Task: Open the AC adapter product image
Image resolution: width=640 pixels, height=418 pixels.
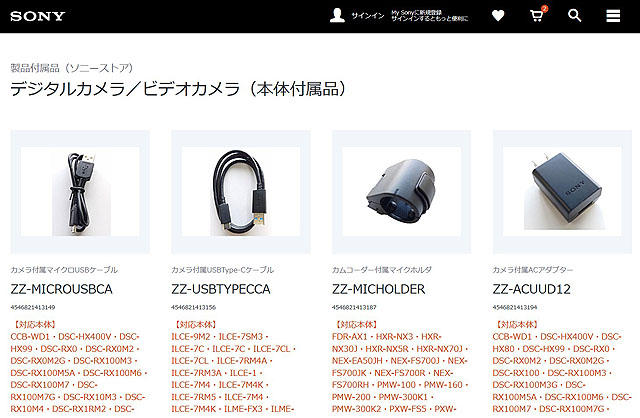Action: (x=562, y=192)
